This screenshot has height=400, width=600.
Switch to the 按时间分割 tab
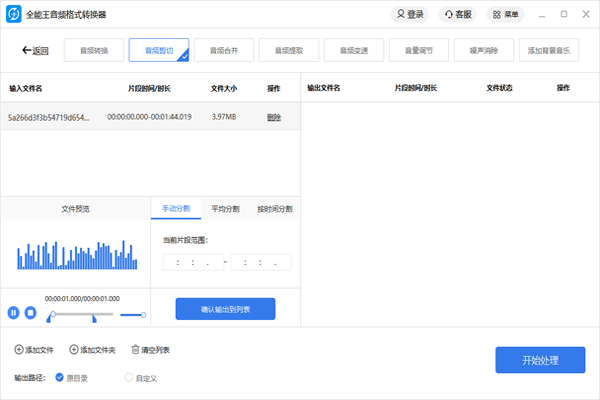(x=274, y=209)
